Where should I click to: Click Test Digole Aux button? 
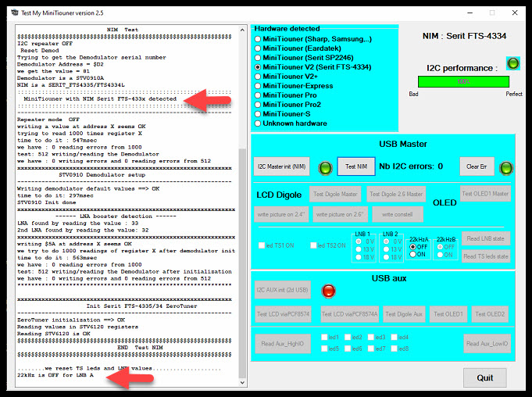point(404,314)
